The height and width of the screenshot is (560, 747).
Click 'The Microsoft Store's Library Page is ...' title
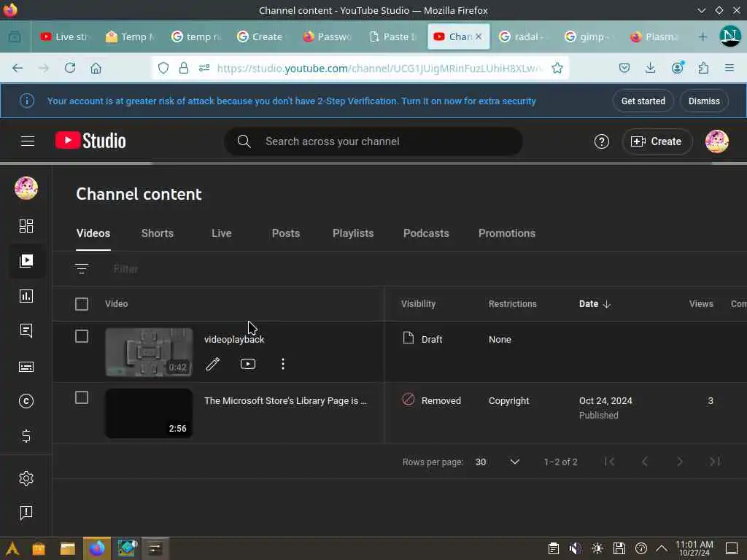click(x=285, y=401)
